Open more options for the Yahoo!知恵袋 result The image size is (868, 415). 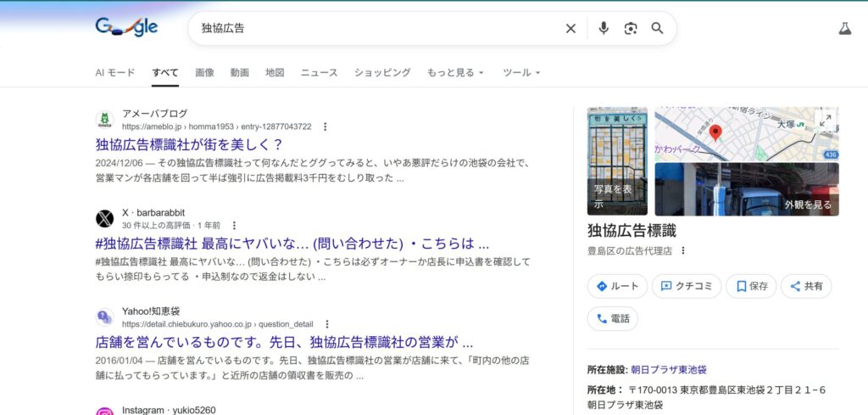tap(327, 324)
